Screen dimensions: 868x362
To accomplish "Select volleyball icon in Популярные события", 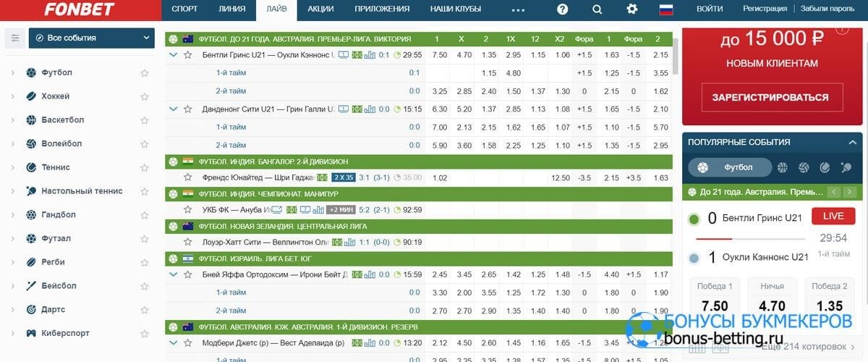I will click(x=804, y=167).
